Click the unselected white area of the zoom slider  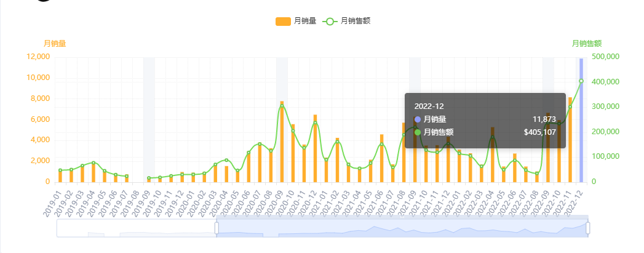click(137, 228)
